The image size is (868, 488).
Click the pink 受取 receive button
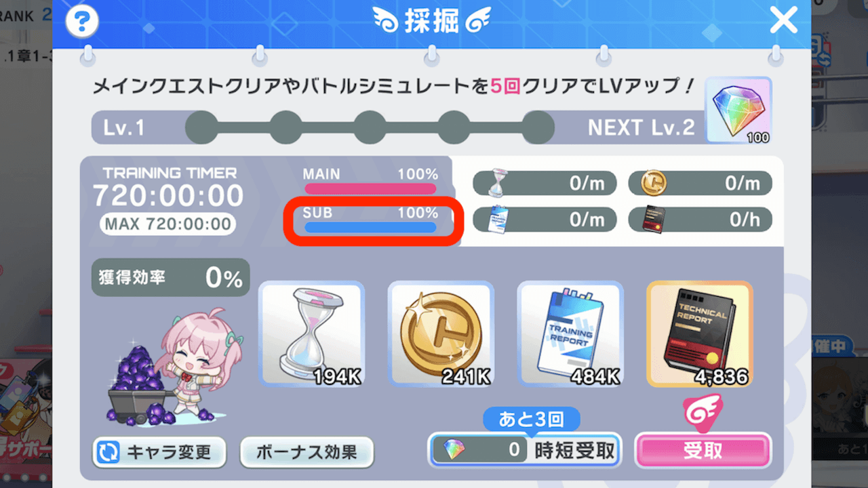point(703,450)
